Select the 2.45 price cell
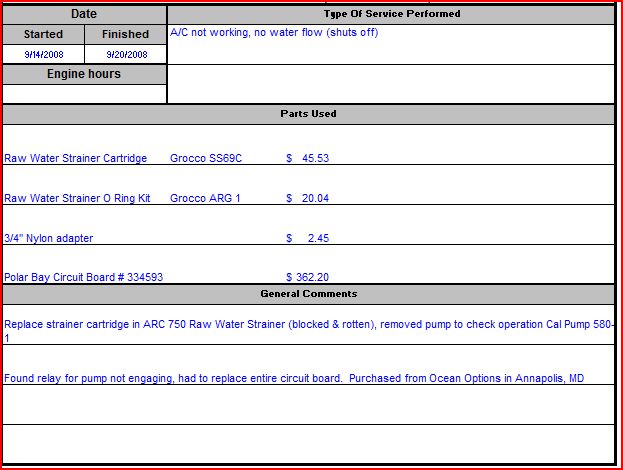This screenshot has height=470, width=623. [308, 238]
